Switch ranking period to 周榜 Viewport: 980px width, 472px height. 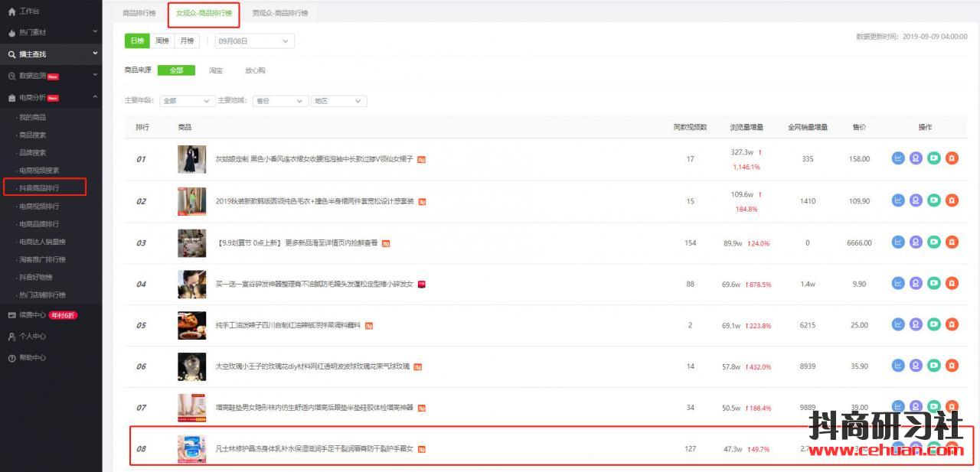tap(162, 41)
